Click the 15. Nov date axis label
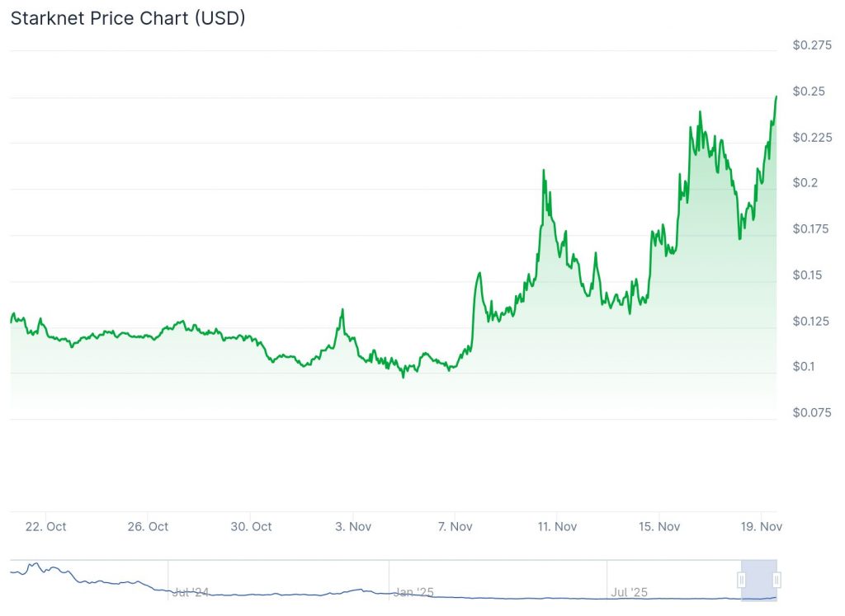845x616 pixels. click(x=659, y=526)
